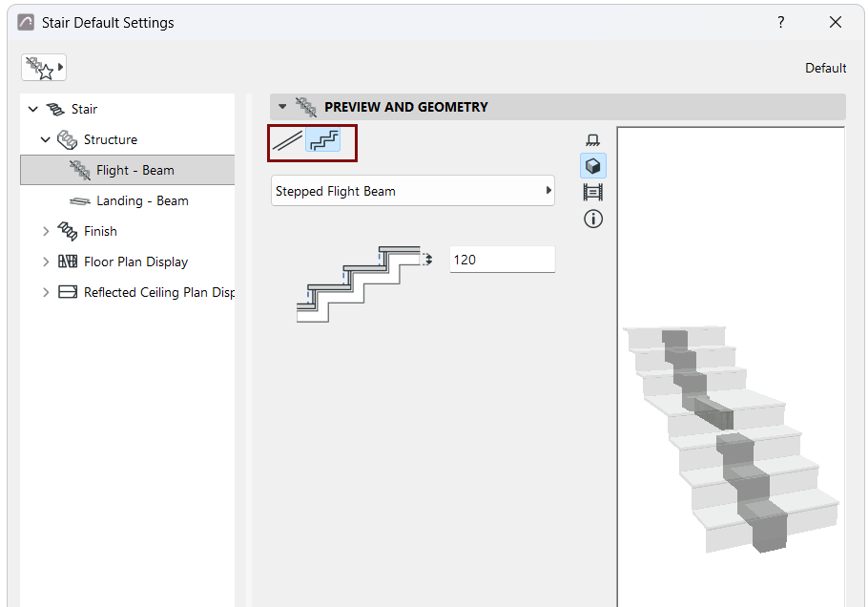This screenshot has width=868, height=607.
Task: Switch preview to 3D view icon
Action: pyautogui.click(x=593, y=166)
